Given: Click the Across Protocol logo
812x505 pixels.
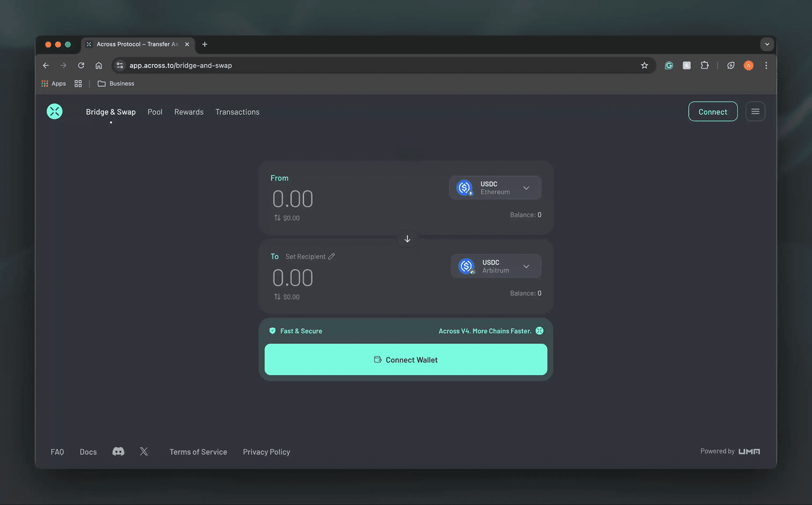Looking at the screenshot, I should [54, 111].
